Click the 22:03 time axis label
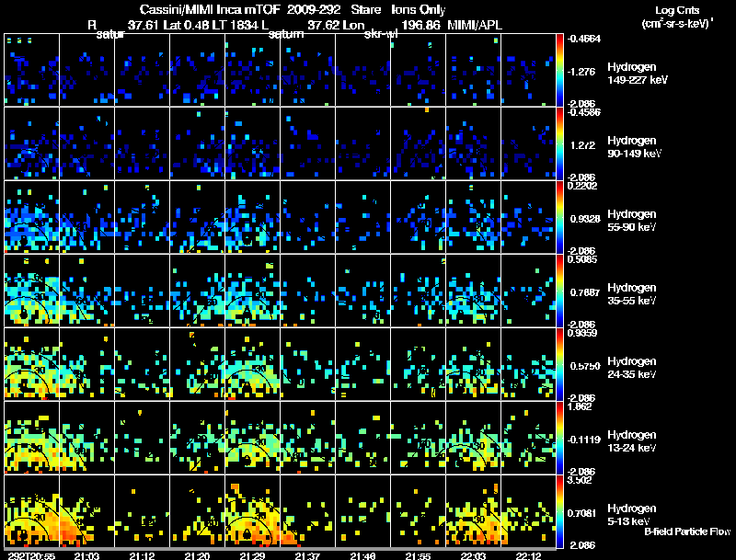The height and width of the screenshot is (560, 736). [x=473, y=555]
